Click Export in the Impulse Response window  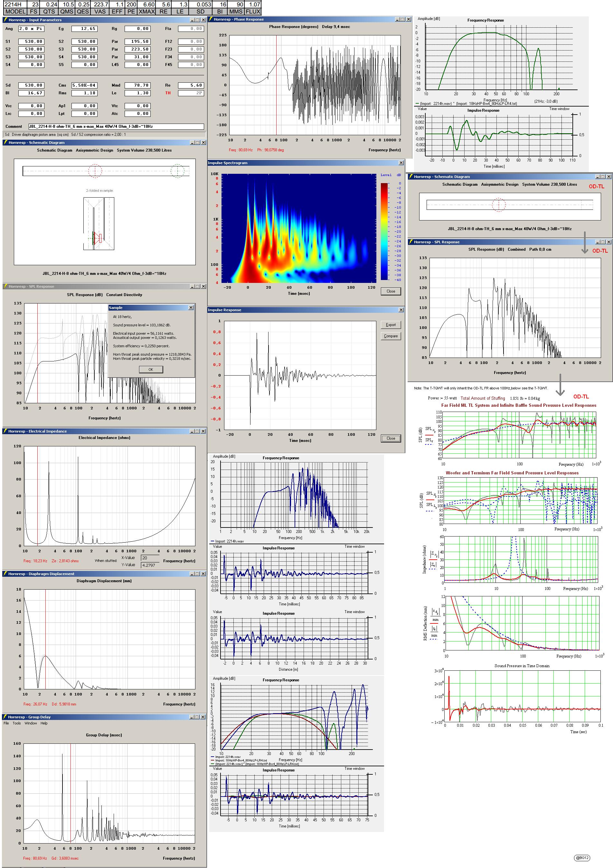coord(391,325)
